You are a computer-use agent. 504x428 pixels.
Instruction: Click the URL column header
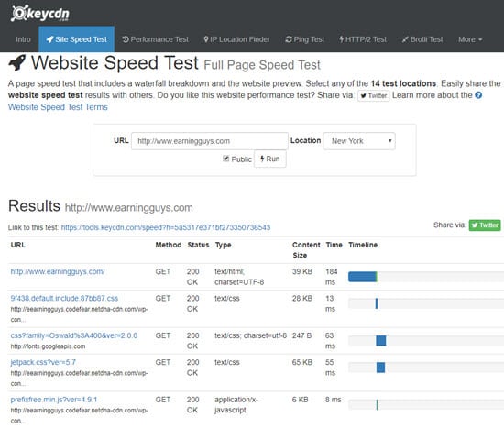(18, 245)
